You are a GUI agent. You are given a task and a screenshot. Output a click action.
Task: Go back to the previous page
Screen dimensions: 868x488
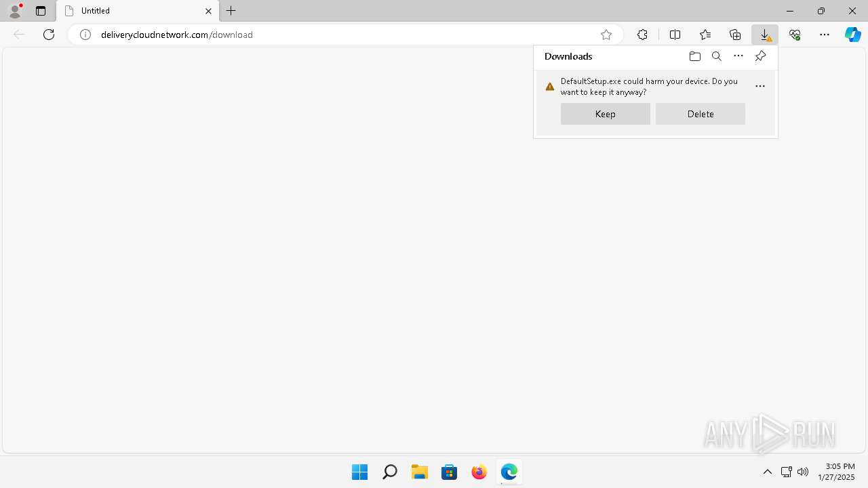pyautogui.click(x=19, y=35)
